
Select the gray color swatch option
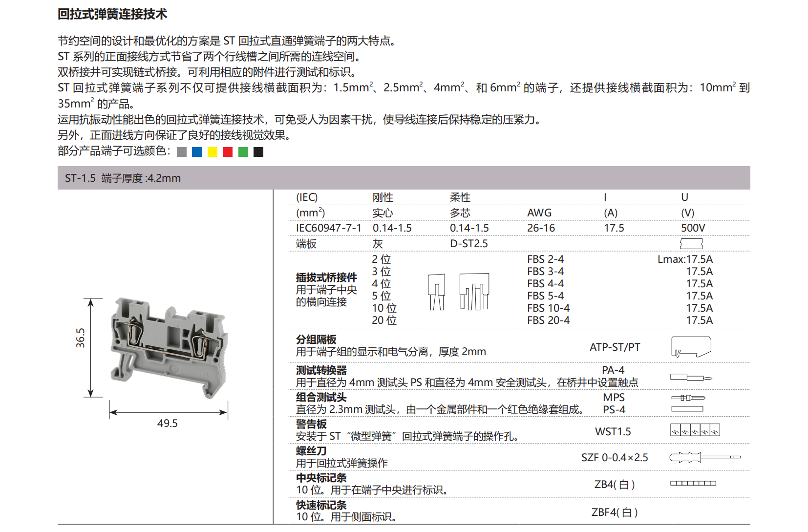click(181, 152)
